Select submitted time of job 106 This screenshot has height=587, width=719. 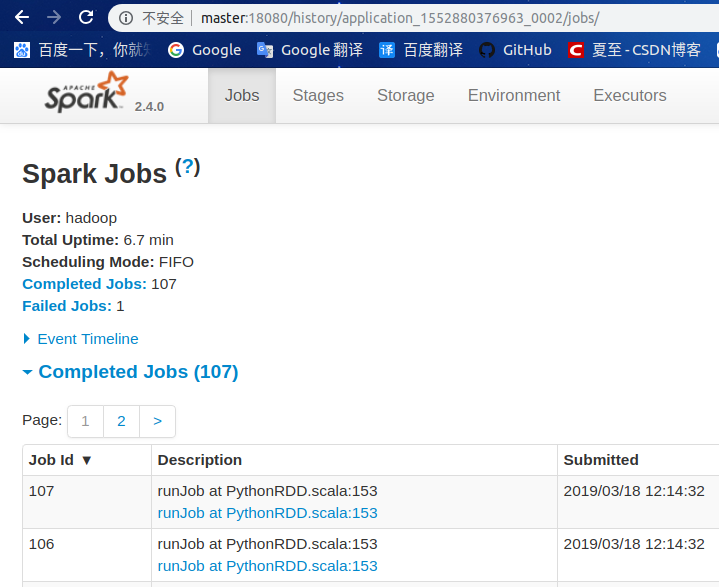(634, 544)
